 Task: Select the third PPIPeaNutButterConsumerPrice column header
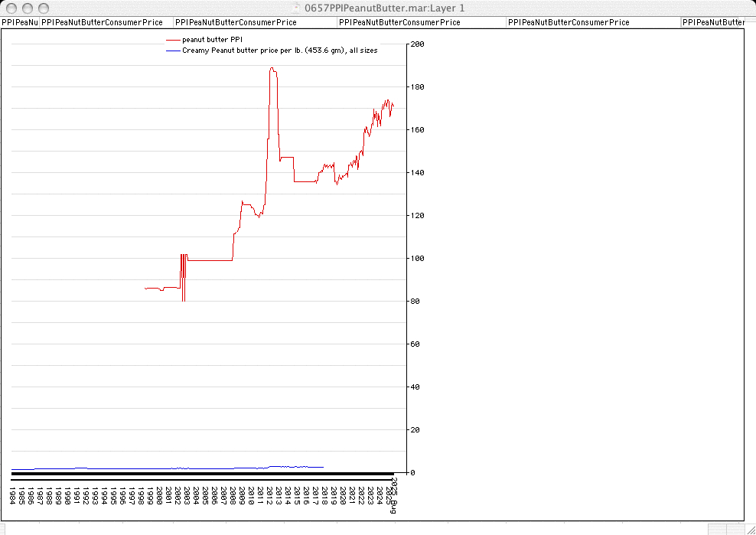237,23
